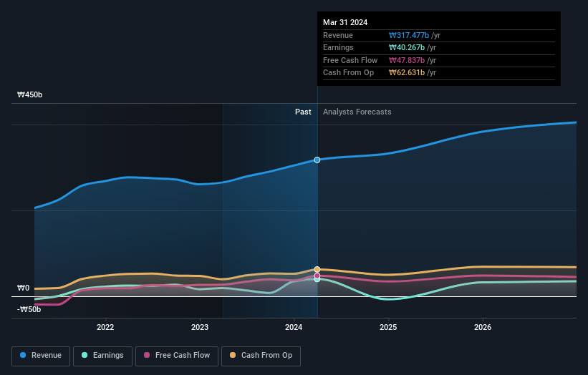Viewport: 588px width, 375px height.
Task: Select the teal Earnings data point marker
Action: click(x=317, y=280)
